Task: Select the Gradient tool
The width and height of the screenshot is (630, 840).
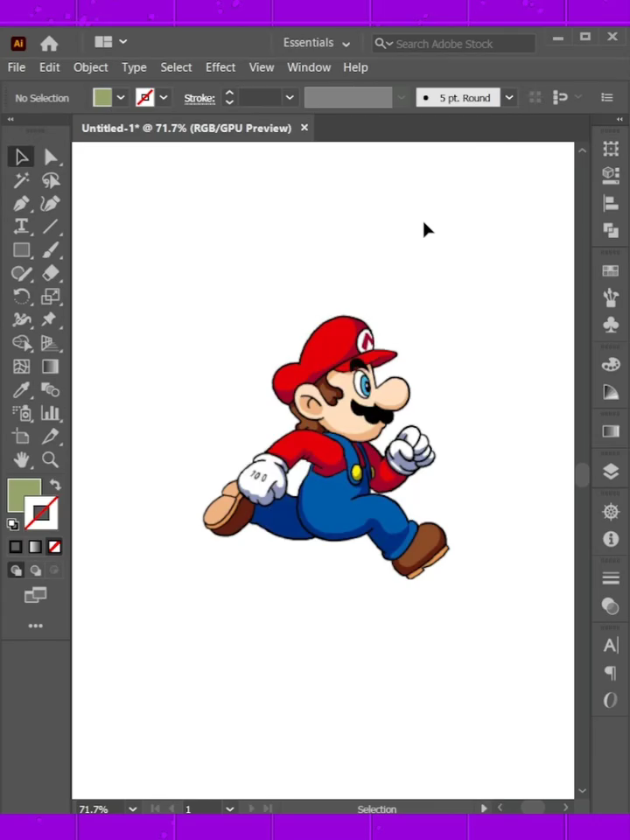Action: pyautogui.click(x=51, y=367)
